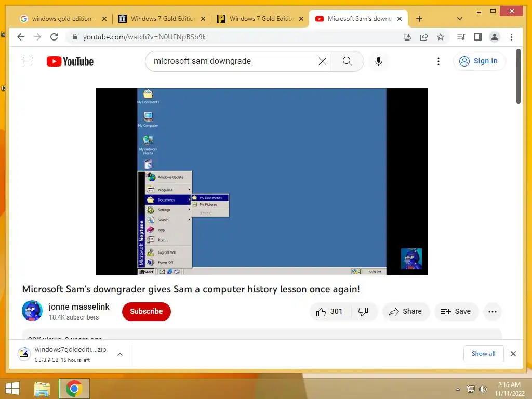
Task: Click the 18.4K subscribers text
Action: [74, 317]
